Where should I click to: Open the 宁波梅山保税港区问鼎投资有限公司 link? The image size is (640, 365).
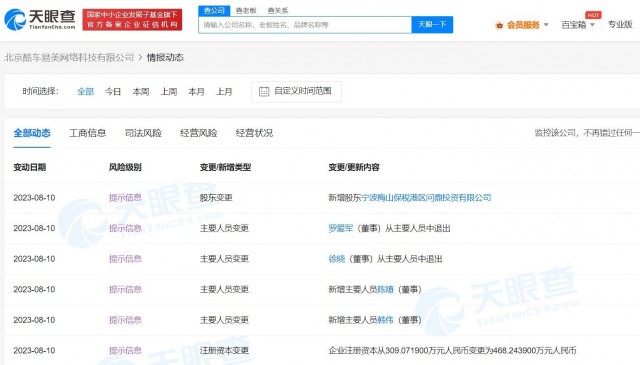[426, 198]
